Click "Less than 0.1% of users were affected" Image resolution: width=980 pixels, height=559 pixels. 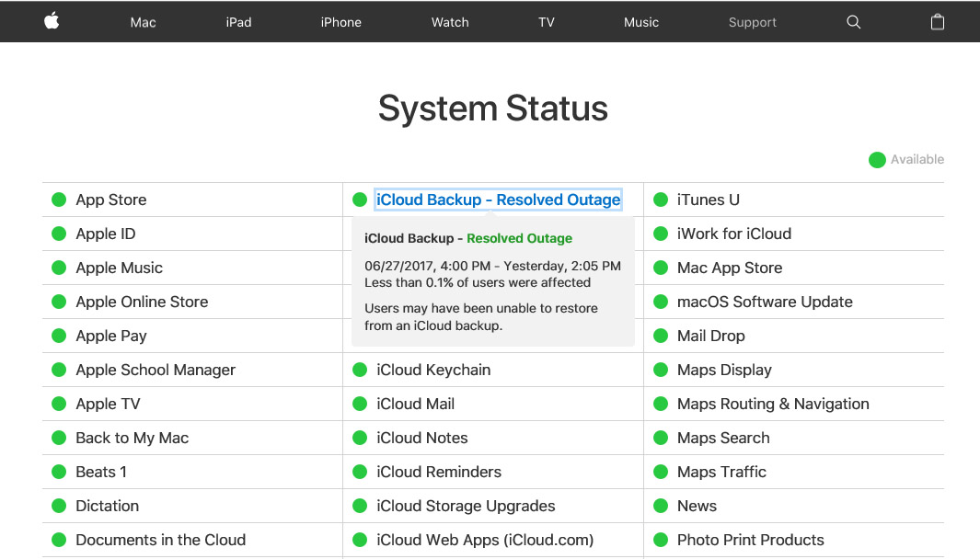[478, 282]
